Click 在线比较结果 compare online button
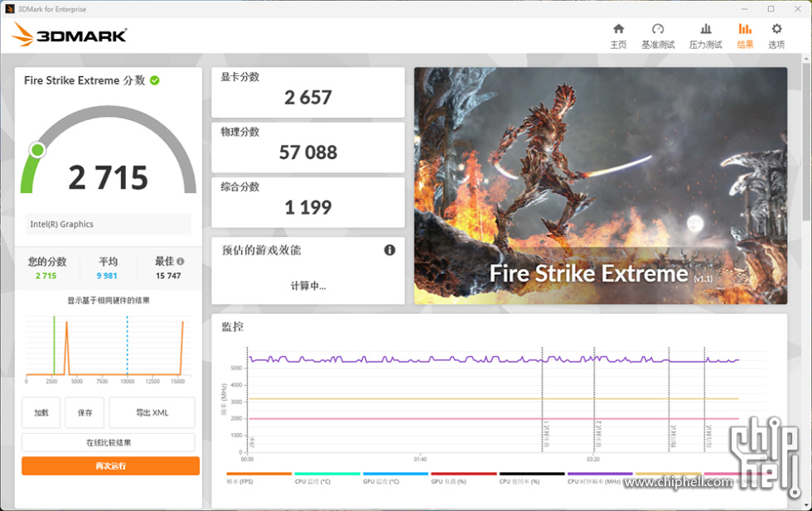The image size is (812, 511). click(109, 442)
